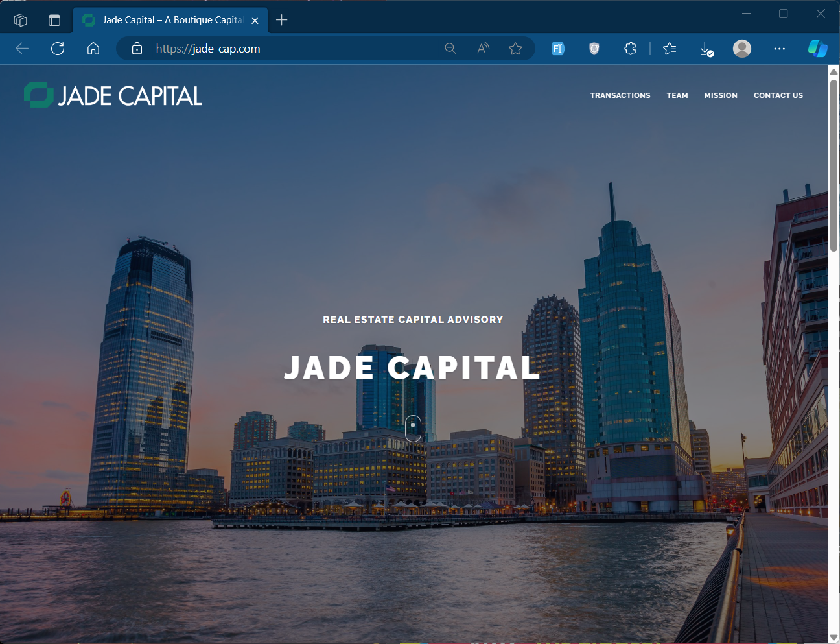
Task: Go to browser home page
Action: point(93,49)
